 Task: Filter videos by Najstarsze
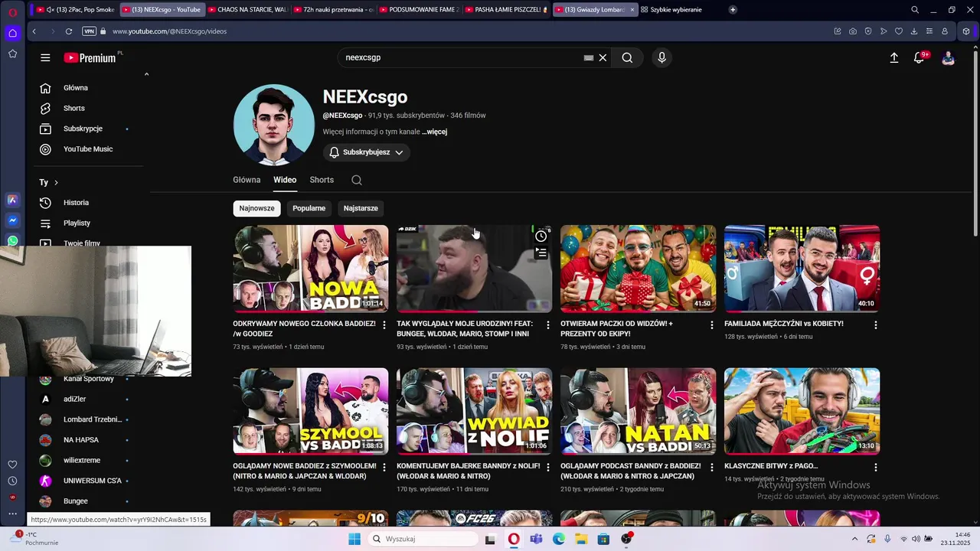[x=361, y=208]
